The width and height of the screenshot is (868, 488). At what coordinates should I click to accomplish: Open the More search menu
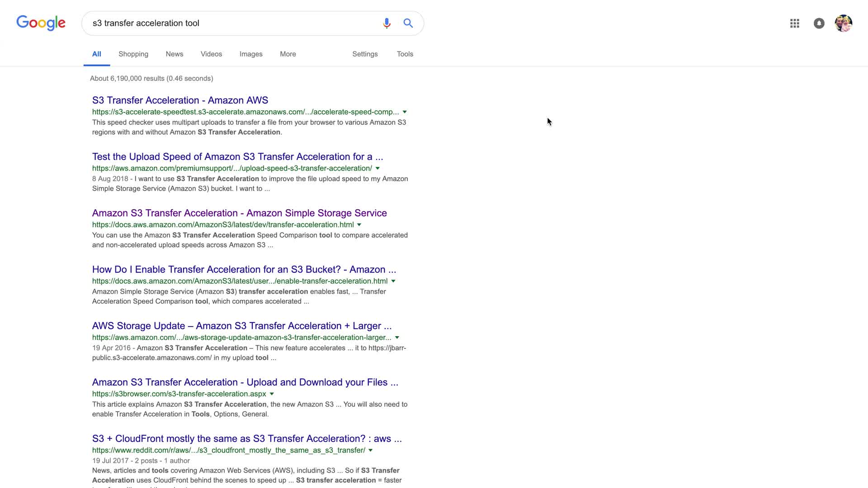[x=288, y=54]
